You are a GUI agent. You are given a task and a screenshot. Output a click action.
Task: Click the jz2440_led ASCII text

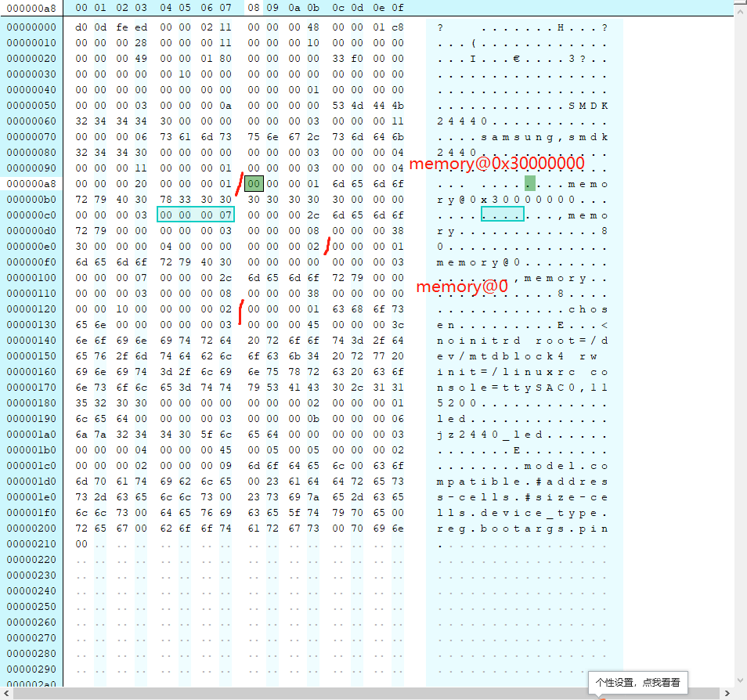[x=489, y=435]
